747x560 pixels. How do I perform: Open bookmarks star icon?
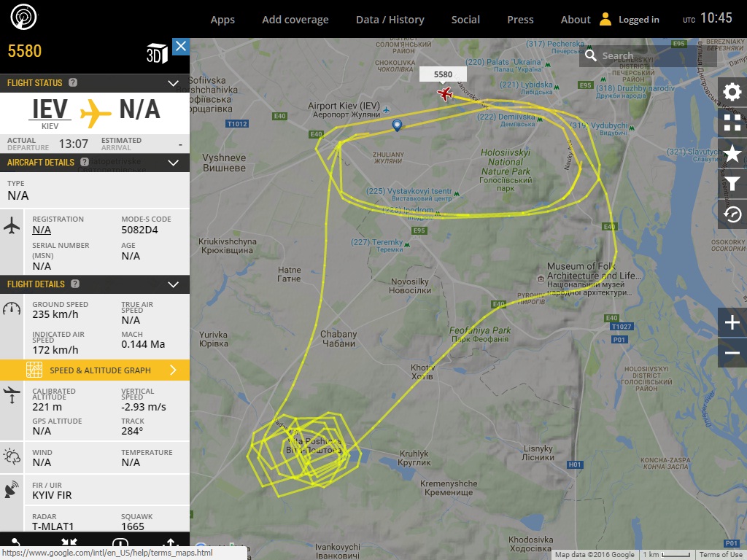732,153
